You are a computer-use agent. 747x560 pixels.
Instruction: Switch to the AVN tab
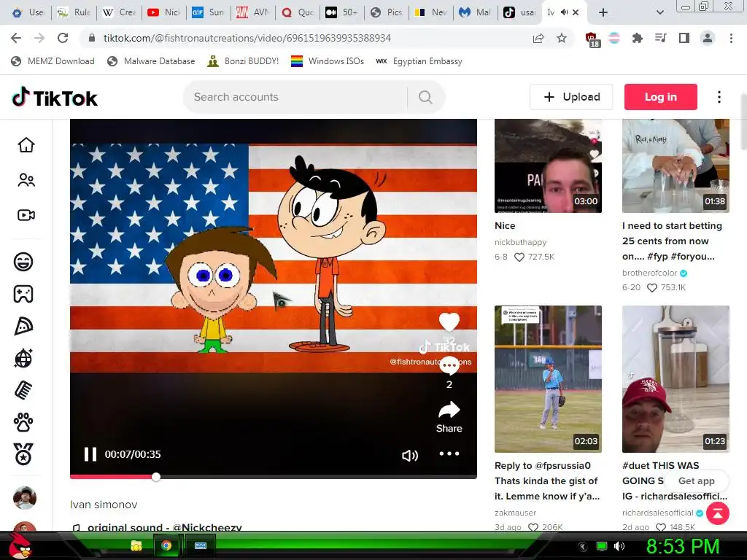(252, 12)
